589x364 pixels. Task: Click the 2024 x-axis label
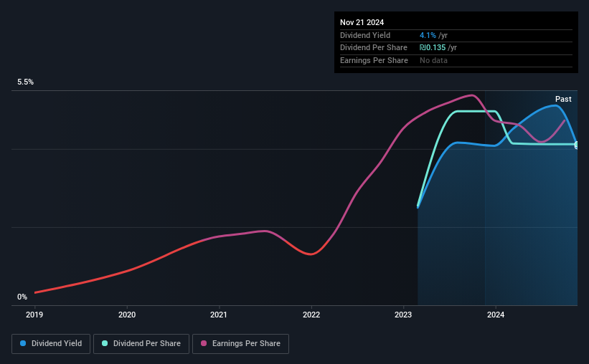[496, 315]
